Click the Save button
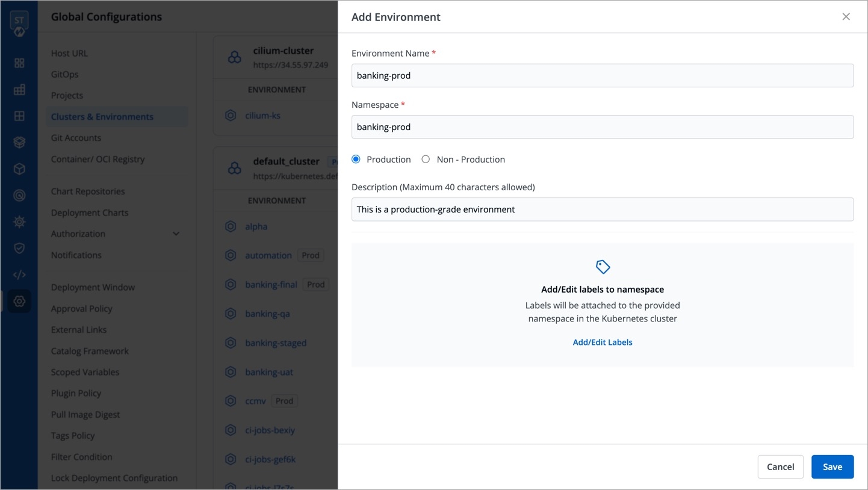 [832, 467]
